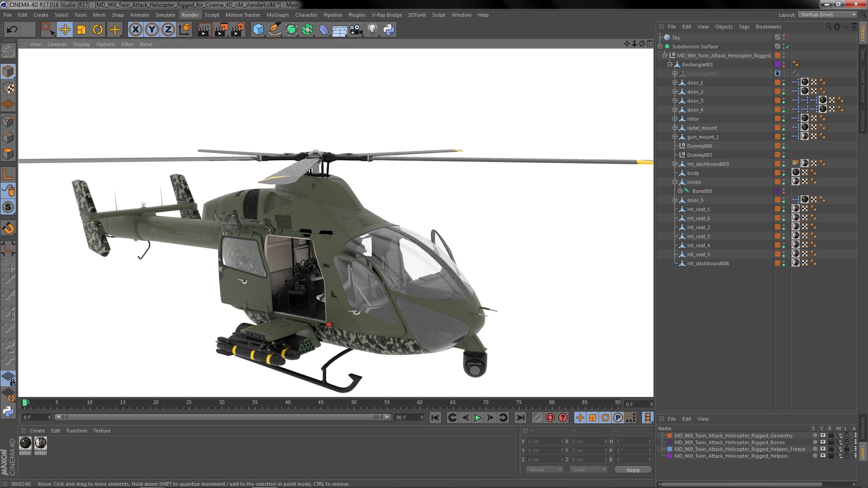Open the Simulate menu
Viewport: 868px width, 488px height.
coord(165,15)
